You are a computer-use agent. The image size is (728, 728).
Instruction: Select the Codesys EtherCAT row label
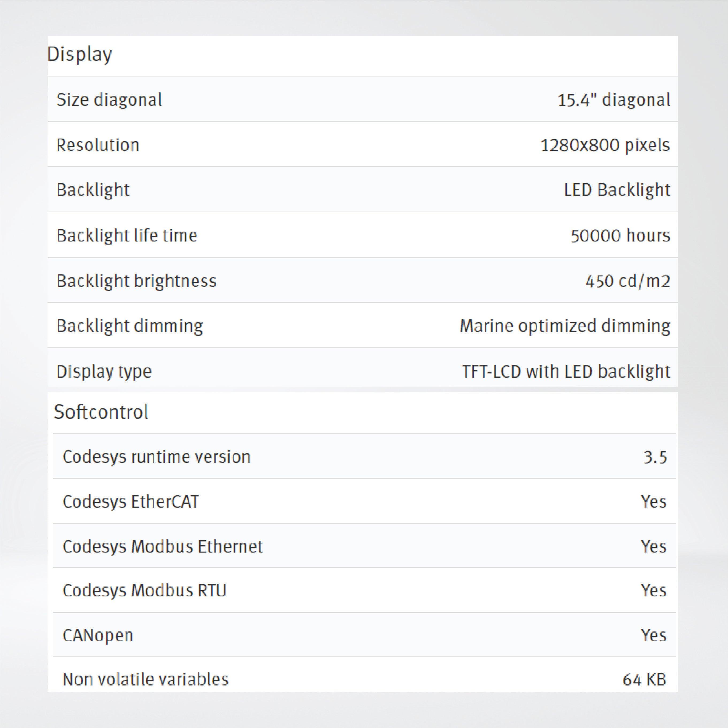(130, 501)
